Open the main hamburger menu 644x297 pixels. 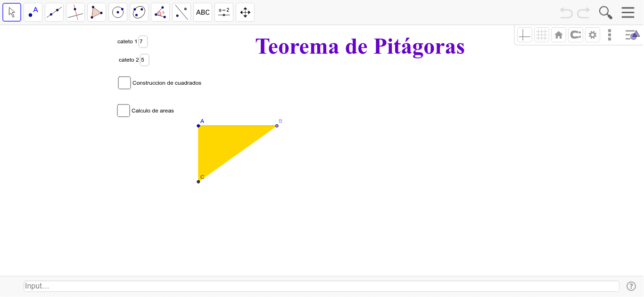click(628, 13)
